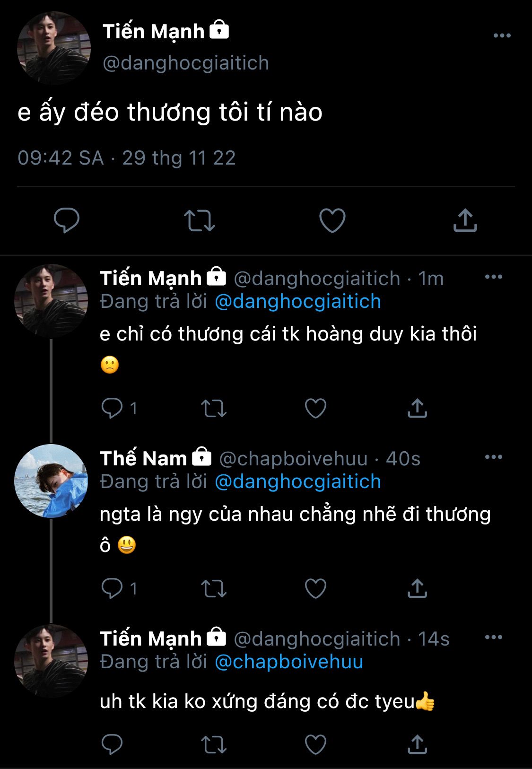This screenshot has width=532, height=769.
Task: Share the main tweet via upload icon
Action: 465,220
